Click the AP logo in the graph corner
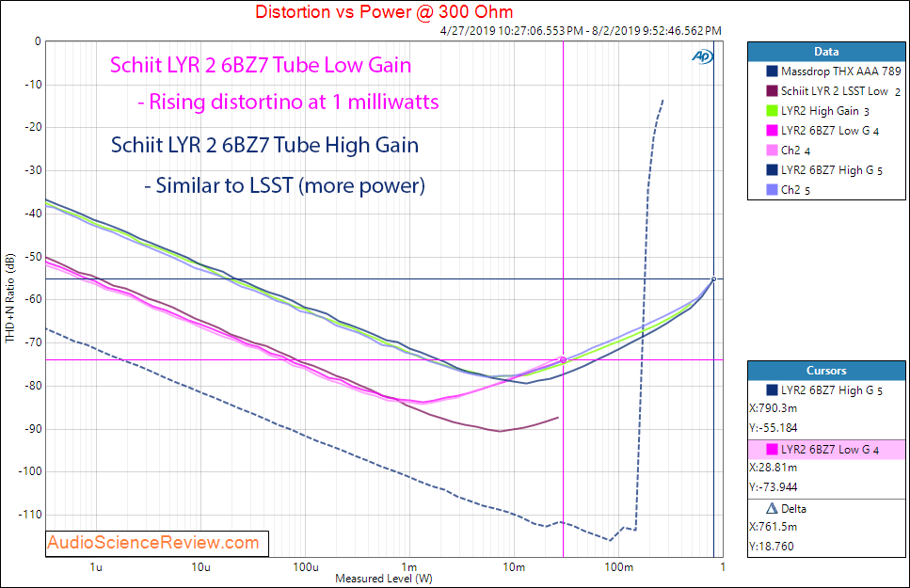The width and height of the screenshot is (910, 588). 702,56
